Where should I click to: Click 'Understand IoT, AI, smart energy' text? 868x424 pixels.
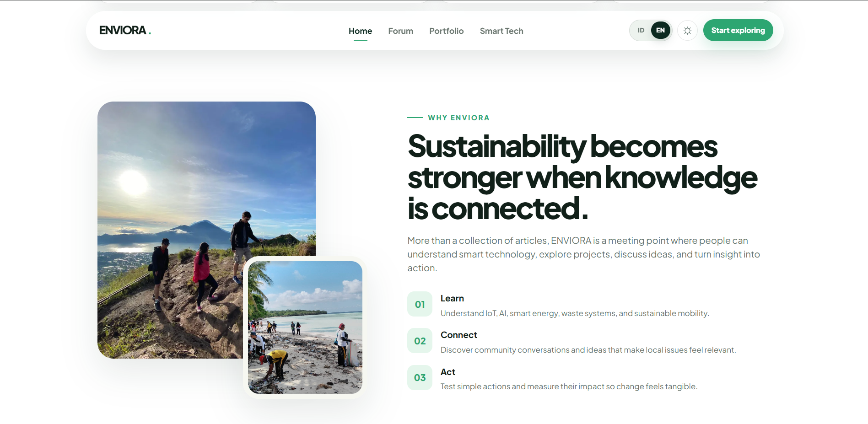click(x=574, y=313)
